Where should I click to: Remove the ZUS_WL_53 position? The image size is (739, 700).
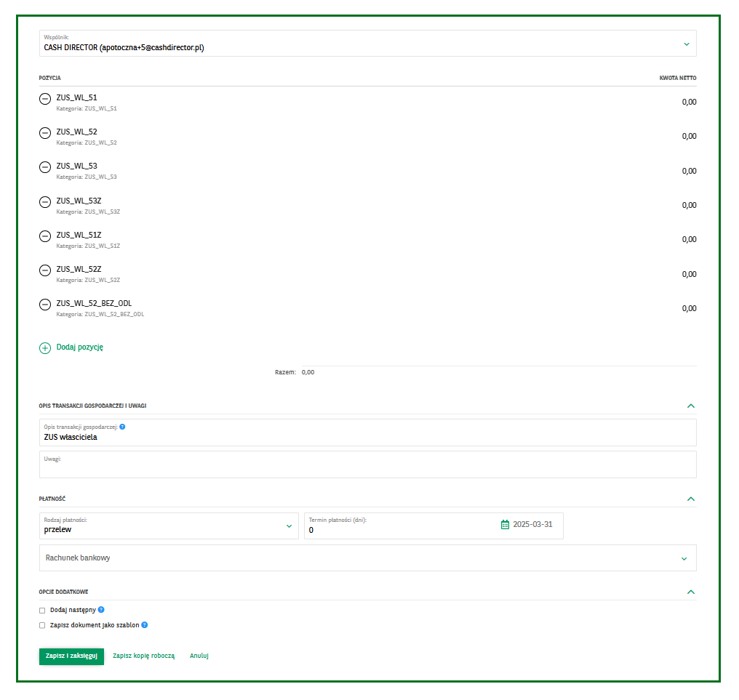click(x=45, y=167)
